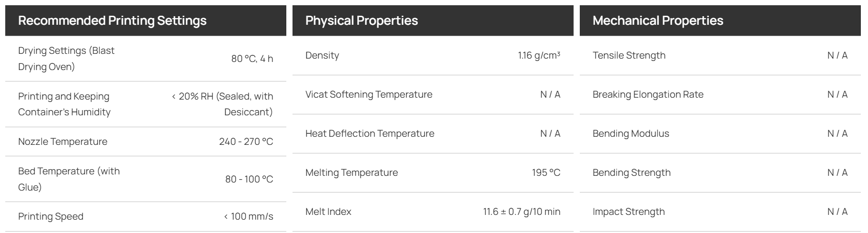Click the Impact Strength N / A value

838,212
